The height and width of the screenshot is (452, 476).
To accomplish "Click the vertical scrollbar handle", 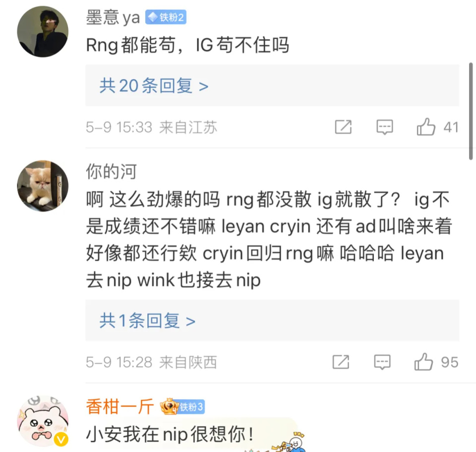I will [x=471, y=112].
